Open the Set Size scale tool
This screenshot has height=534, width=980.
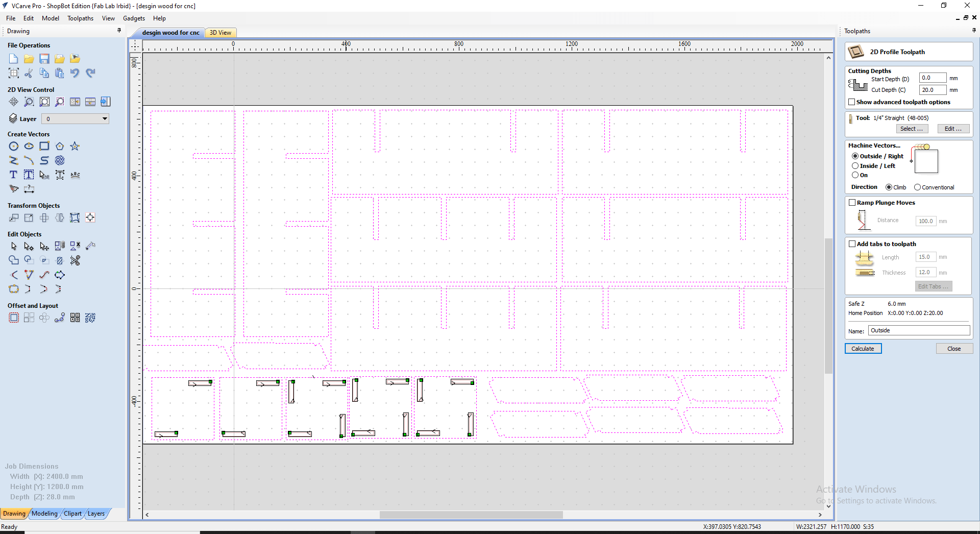click(29, 217)
